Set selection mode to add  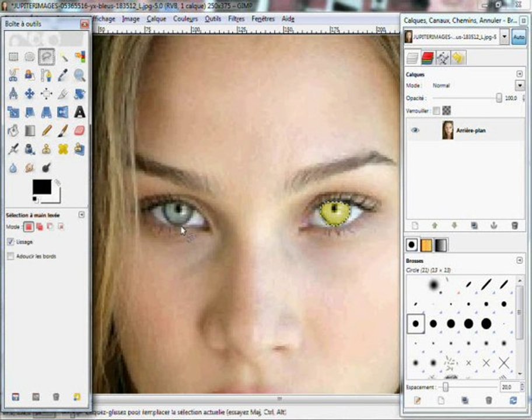(x=40, y=226)
